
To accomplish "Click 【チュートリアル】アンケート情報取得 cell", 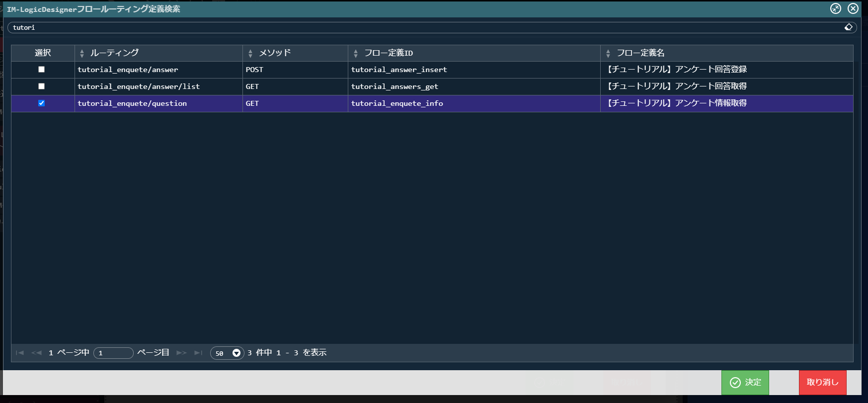I will pyautogui.click(x=727, y=103).
